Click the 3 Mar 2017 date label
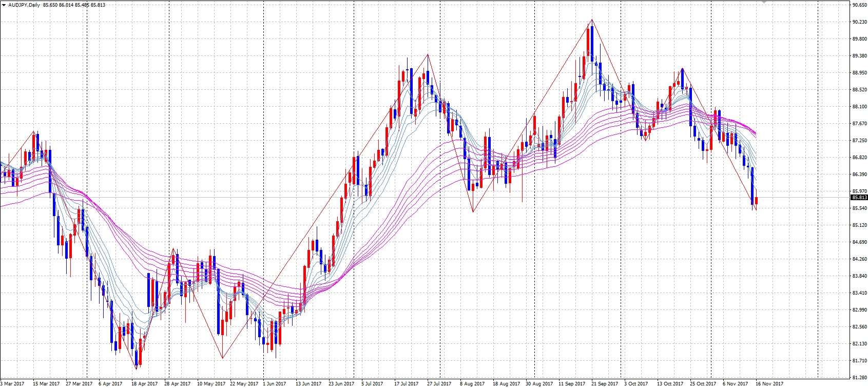The image size is (868, 388). pyautogui.click(x=12, y=384)
